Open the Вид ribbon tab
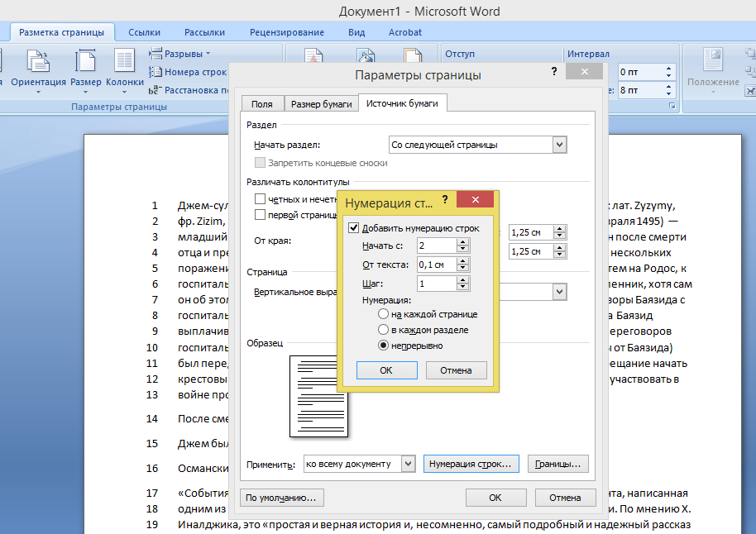This screenshot has width=756, height=534. [x=356, y=32]
